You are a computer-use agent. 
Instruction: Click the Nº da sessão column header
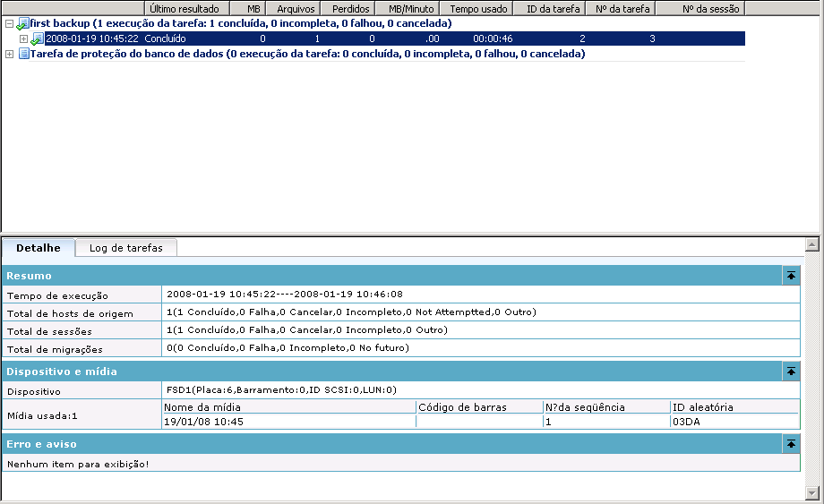701,8
